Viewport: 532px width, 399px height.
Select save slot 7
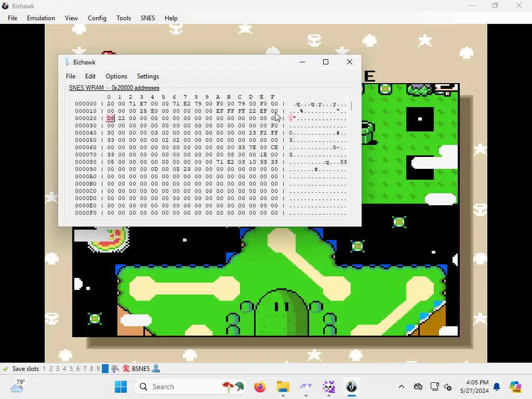coord(85,369)
